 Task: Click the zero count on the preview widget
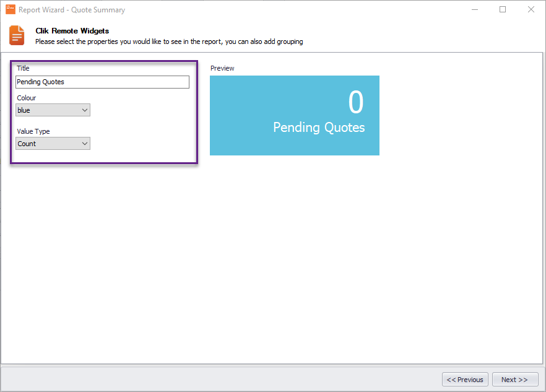click(356, 103)
